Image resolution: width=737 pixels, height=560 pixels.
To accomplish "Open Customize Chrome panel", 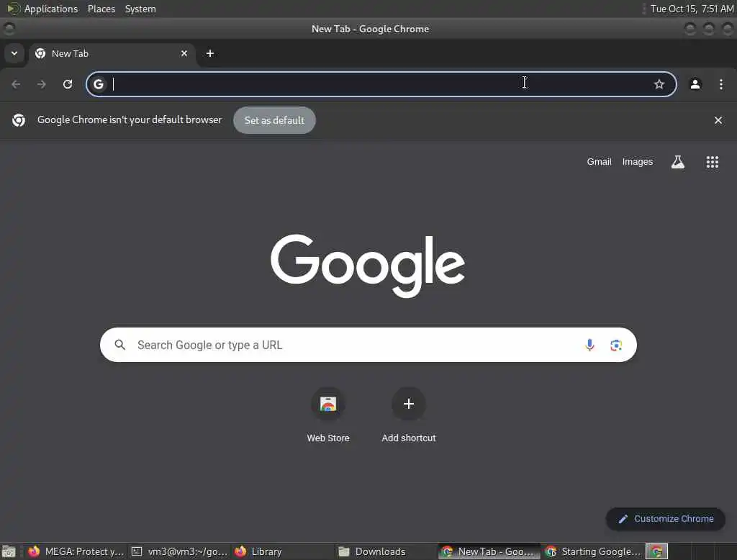I will pos(666,519).
